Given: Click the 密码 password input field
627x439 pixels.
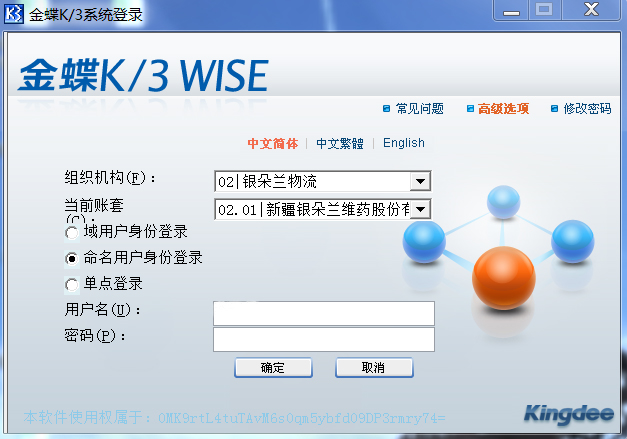Looking at the screenshot, I should (x=324, y=339).
